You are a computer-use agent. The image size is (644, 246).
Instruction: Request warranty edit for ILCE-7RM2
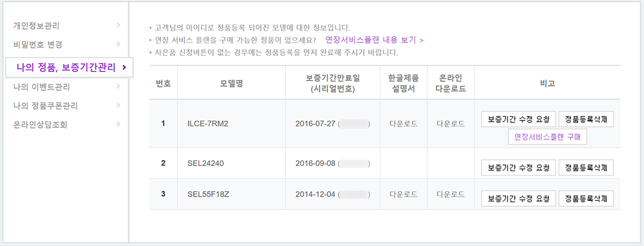pyautogui.click(x=518, y=119)
